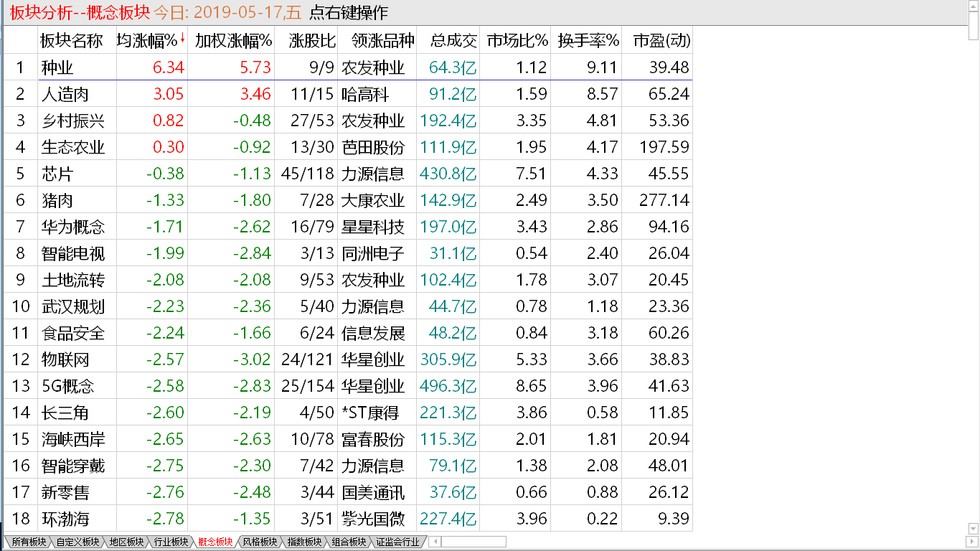The image size is (980, 551).
Task: Select the 生态农业 sector row
Action: [x=348, y=147]
